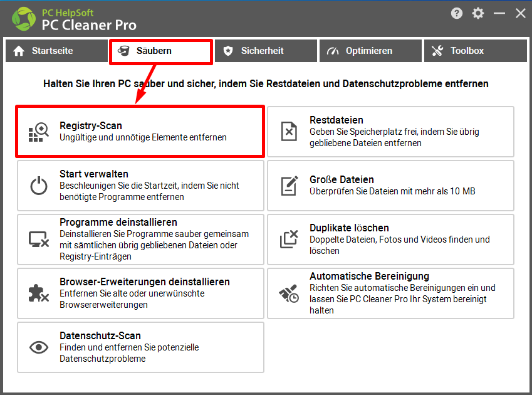Screen dimensions: 532x395
Task: Open Browser-Erweiterungen deinstallieren
Action: point(140,293)
